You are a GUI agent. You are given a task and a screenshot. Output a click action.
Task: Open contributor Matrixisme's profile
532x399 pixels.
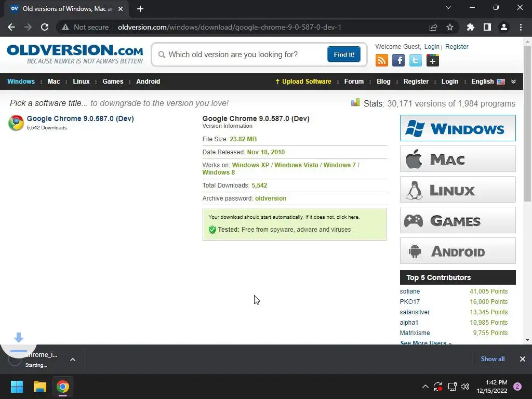tap(415, 333)
